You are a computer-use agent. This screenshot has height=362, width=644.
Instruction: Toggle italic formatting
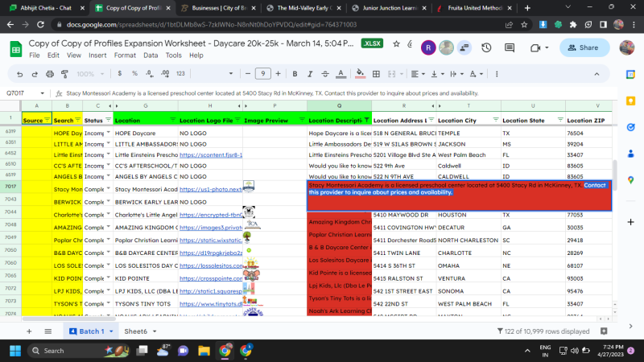[310, 74]
